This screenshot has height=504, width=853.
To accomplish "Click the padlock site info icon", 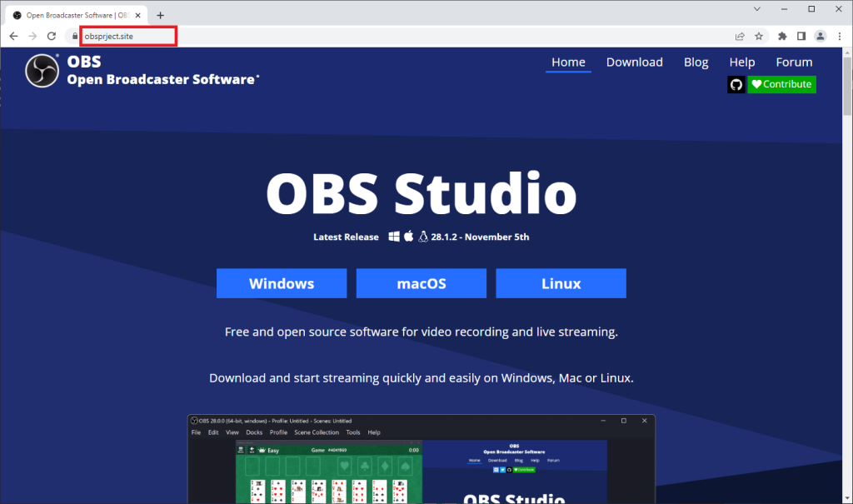I will [75, 37].
